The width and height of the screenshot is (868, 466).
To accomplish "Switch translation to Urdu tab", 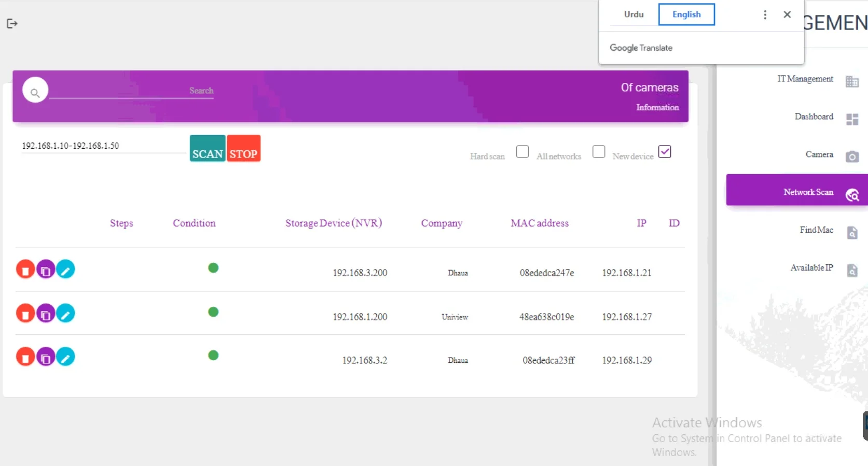I will pos(633,15).
